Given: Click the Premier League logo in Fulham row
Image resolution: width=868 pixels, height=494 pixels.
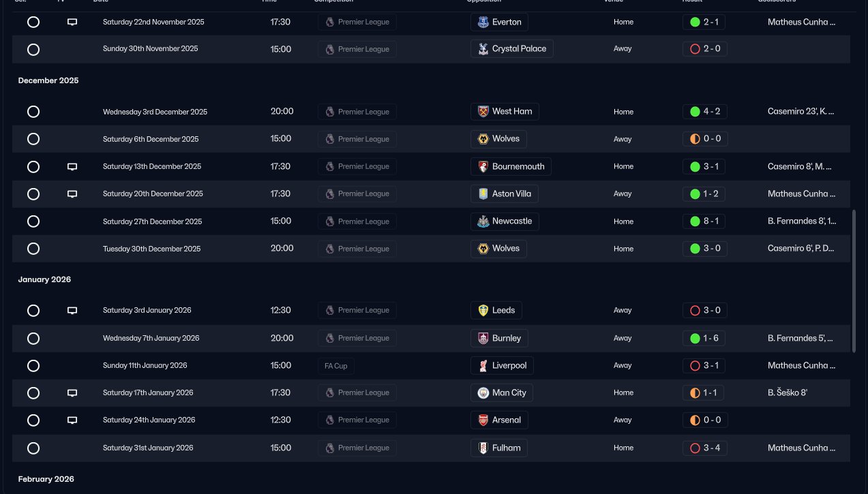Looking at the screenshot, I should (x=330, y=448).
